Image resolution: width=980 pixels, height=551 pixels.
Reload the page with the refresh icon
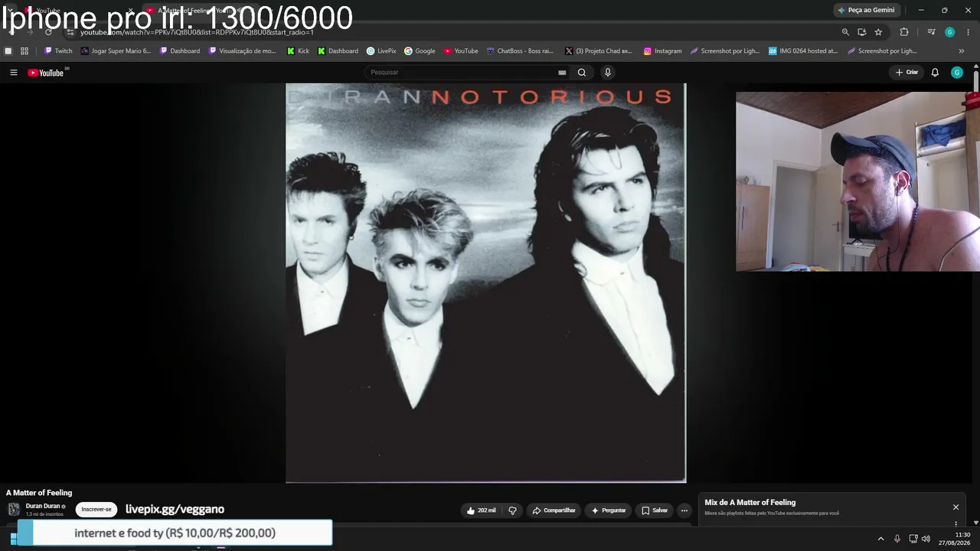[48, 32]
